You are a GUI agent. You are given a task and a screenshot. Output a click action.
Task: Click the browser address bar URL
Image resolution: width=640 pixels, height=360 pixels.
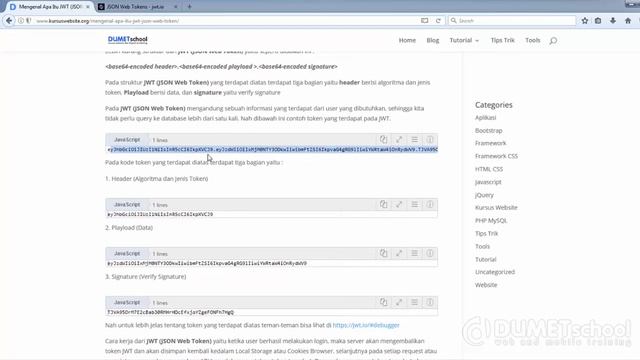point(107,21)
